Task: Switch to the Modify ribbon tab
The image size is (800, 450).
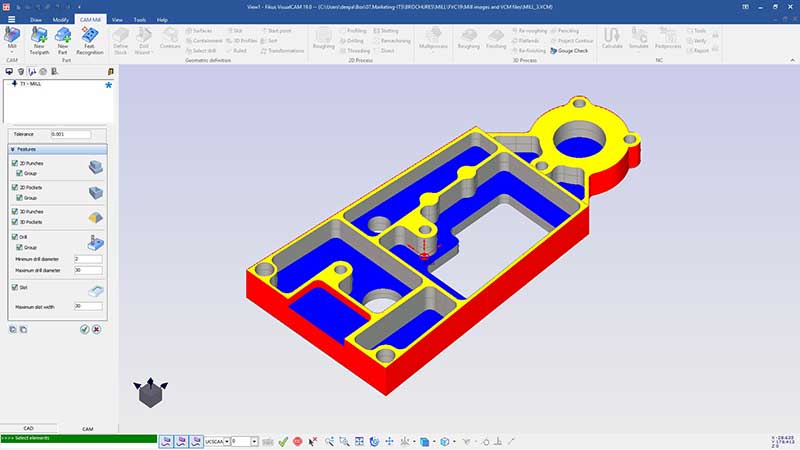Action: 61,19
